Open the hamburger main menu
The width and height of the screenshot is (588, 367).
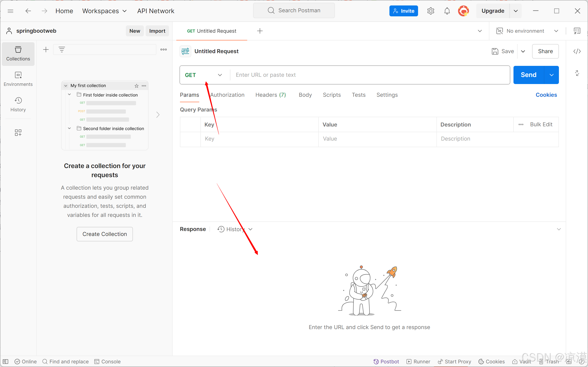[x=10, y=11]
